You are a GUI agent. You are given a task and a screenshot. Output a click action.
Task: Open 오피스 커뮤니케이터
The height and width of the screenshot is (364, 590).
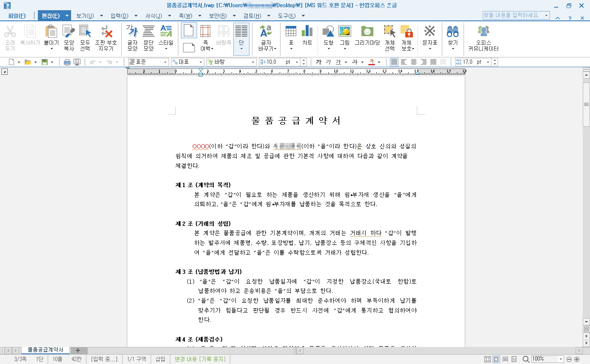483,38
